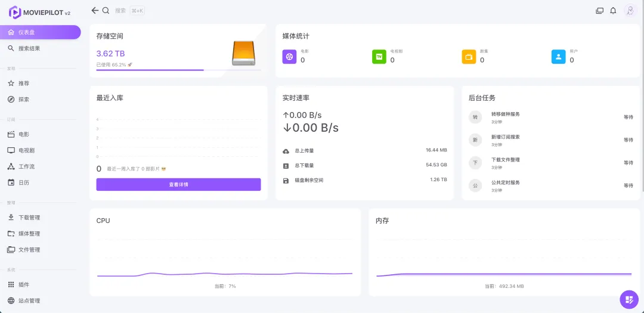
Task: Click the 16.44 MB upload value
Action: 436,150
